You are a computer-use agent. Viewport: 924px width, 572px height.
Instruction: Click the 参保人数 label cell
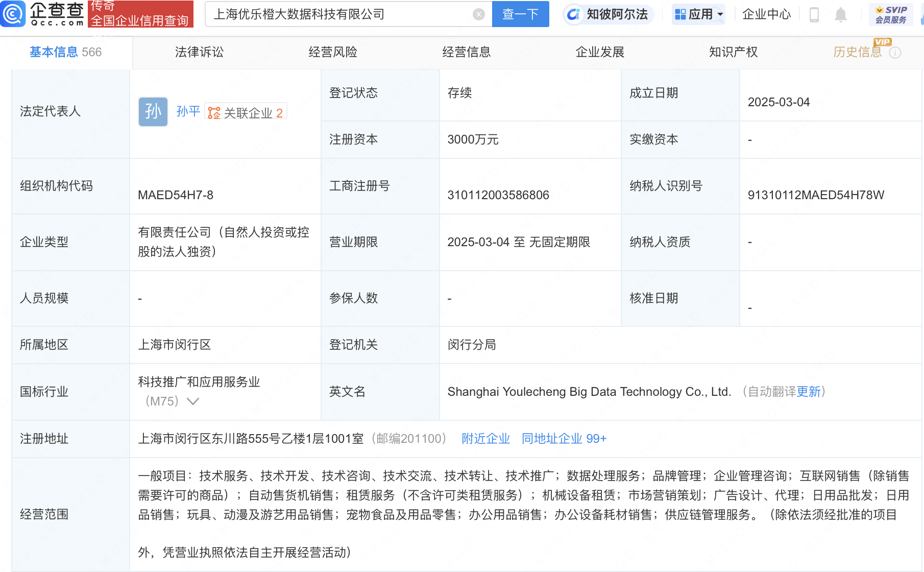[380, 298]
